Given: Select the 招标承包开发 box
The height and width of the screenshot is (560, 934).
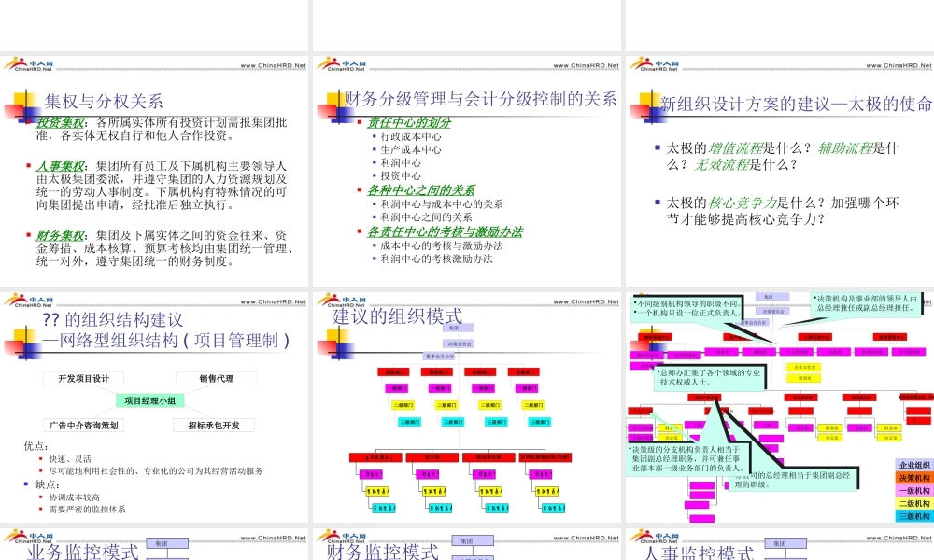Looking at the screenshot, I should pos(214,425).
